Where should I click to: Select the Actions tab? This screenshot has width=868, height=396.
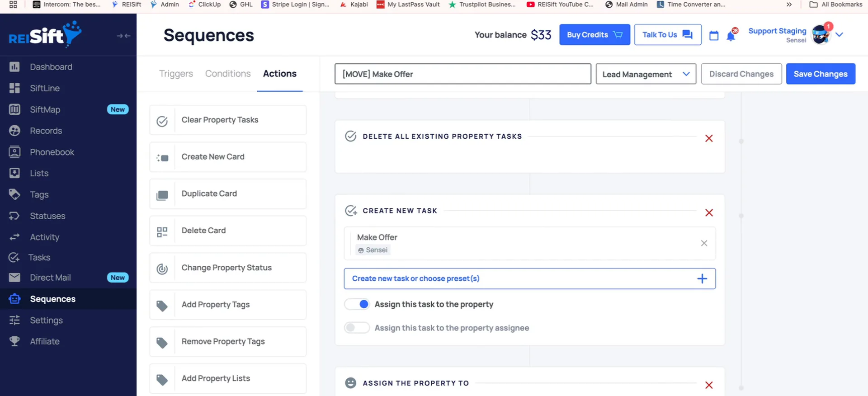point(280,74)
